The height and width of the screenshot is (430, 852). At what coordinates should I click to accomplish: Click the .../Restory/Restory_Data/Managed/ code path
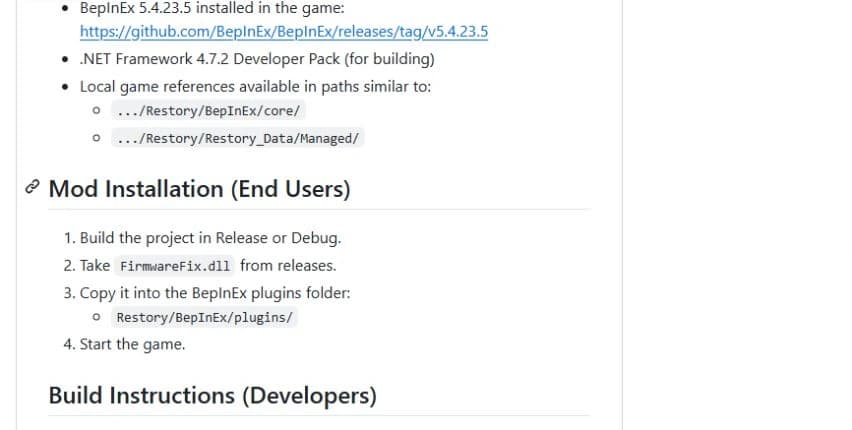(x=237, y=139)
